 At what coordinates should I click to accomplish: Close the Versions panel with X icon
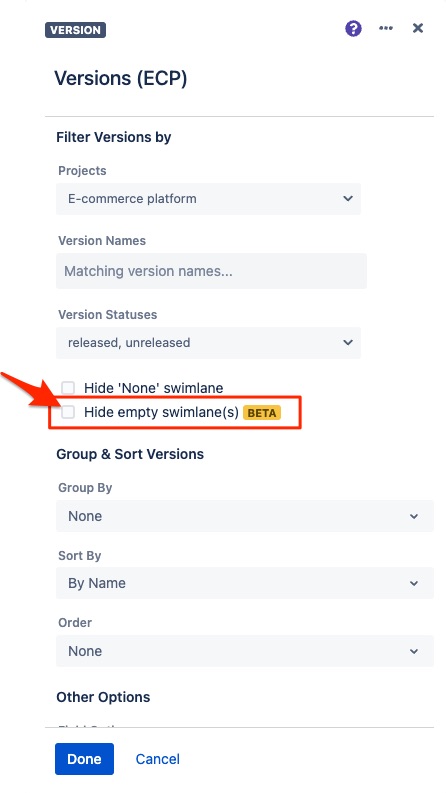pyautogui.click(x=418, y=28)
